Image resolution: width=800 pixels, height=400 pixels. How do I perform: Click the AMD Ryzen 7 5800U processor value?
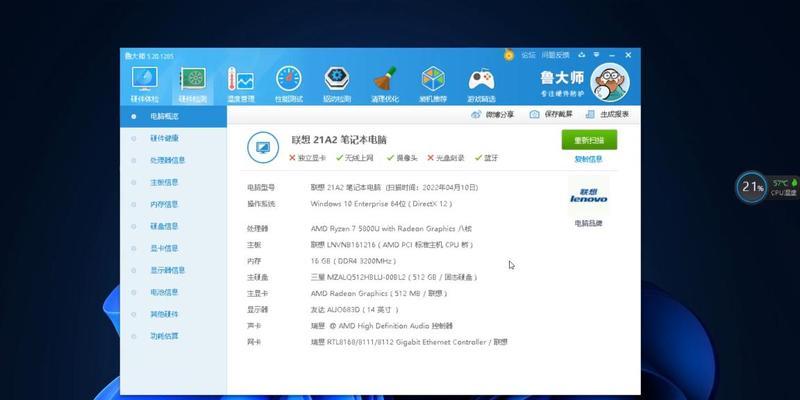point(391,229)
